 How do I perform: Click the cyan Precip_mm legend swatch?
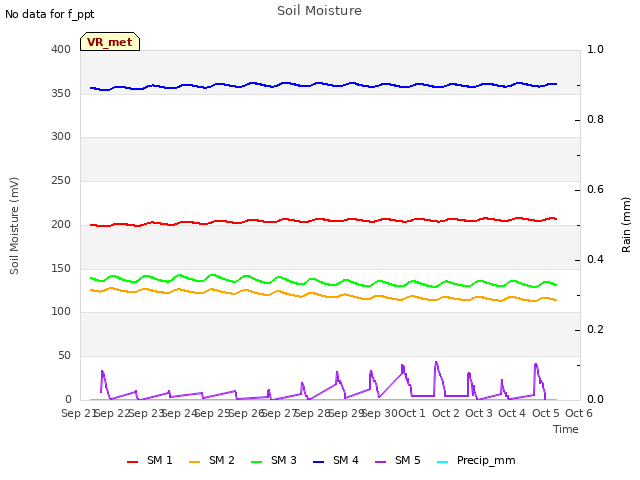pos(442,462)
